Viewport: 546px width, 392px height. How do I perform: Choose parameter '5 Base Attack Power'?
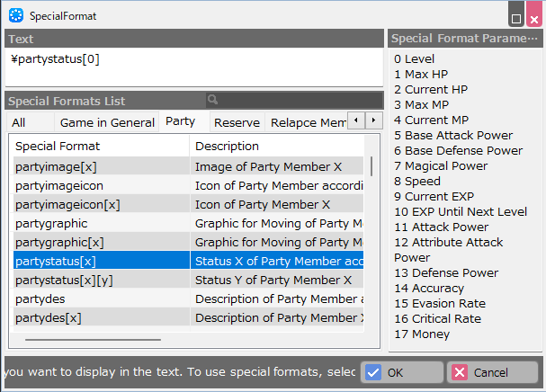pos(453,136)
